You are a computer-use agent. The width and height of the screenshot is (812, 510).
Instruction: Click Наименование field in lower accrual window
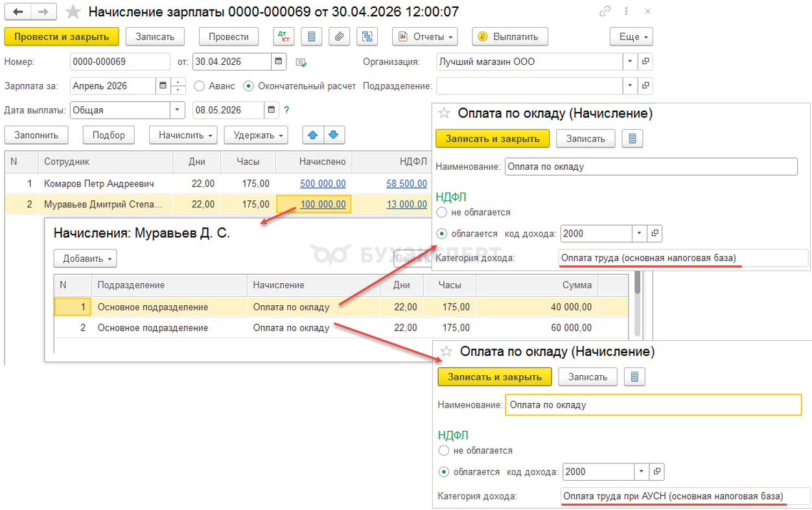pyautogui.click(x=653, y=405)
